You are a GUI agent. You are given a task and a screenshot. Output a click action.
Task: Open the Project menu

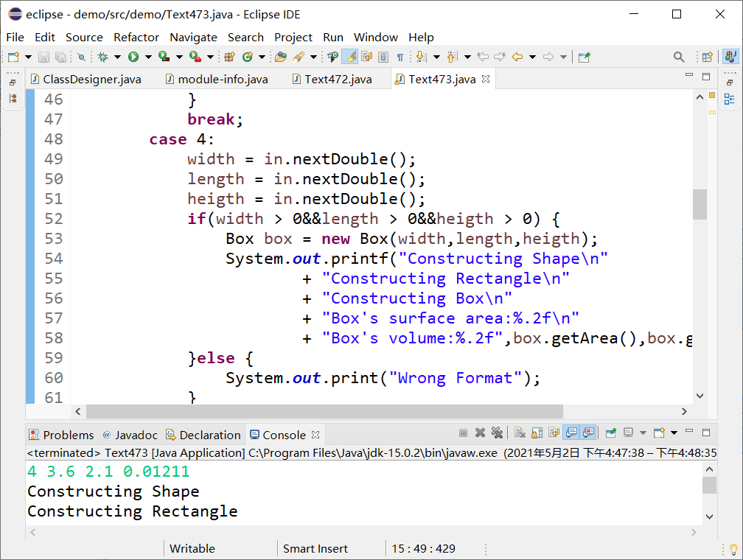click(x=293, y=37)
